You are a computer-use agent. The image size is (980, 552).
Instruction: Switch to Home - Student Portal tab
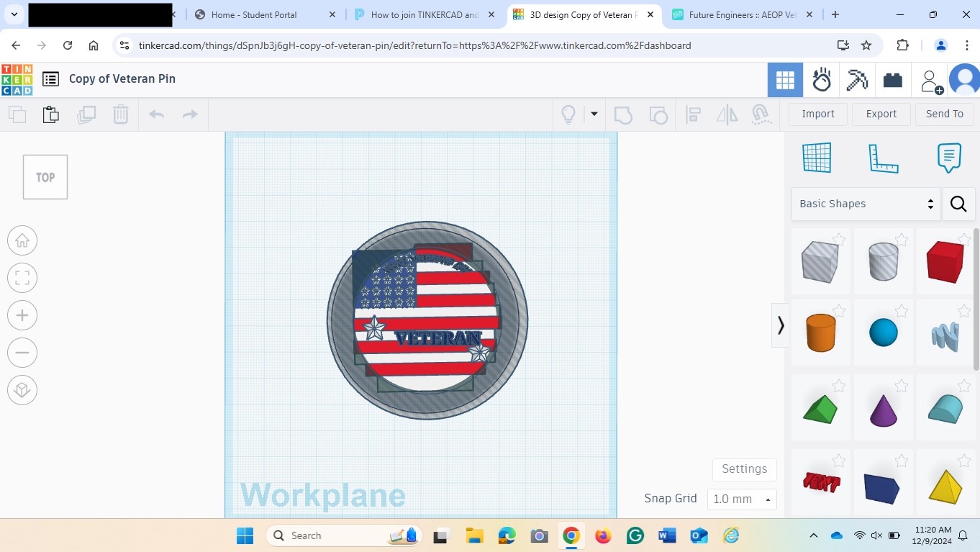263,14
